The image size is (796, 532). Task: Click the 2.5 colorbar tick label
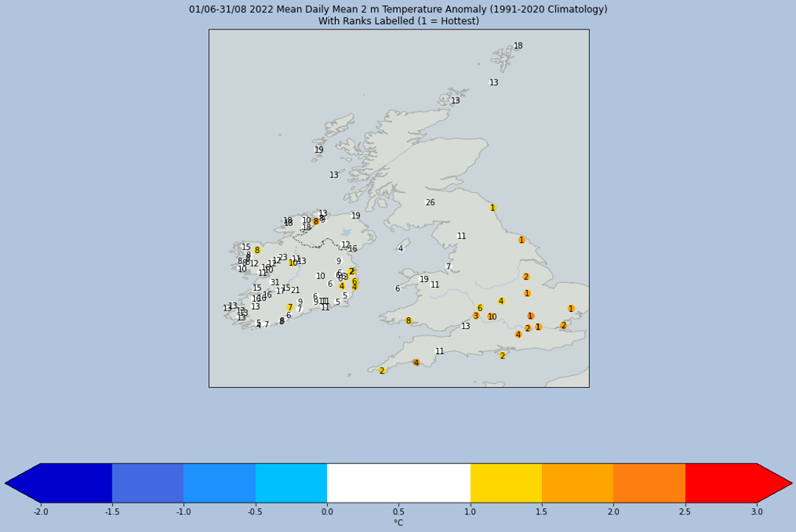686,511
